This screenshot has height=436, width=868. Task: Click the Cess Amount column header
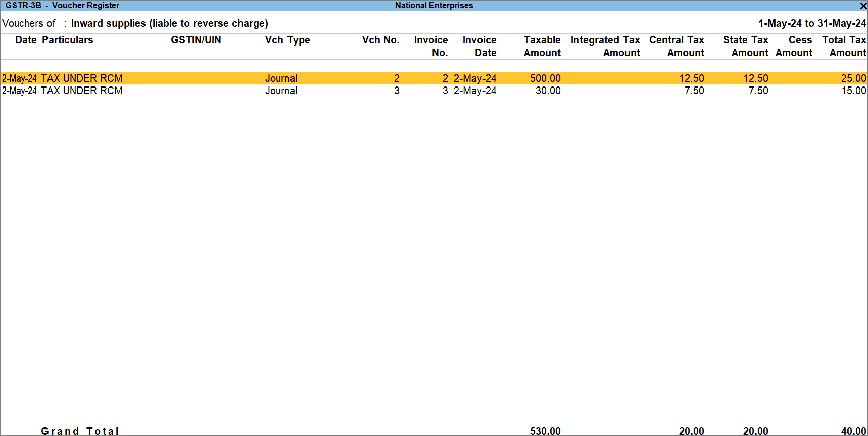pyautogui.click(x=794, y=46)
